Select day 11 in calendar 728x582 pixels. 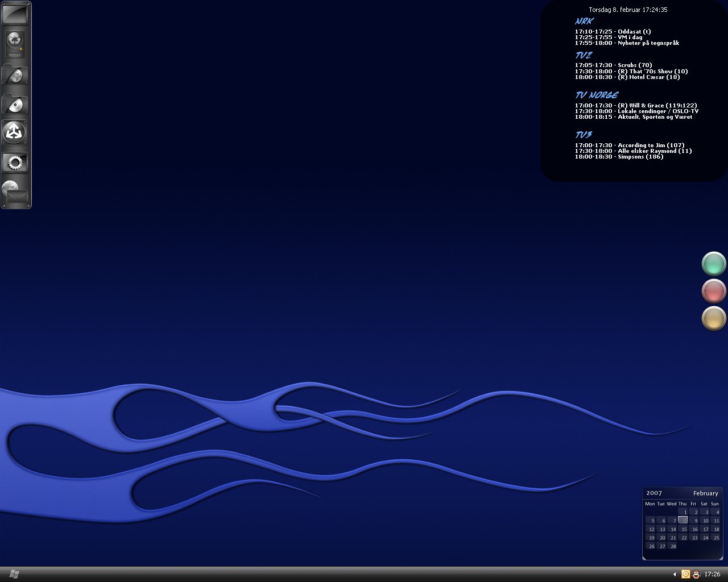[x=715, y=520]
